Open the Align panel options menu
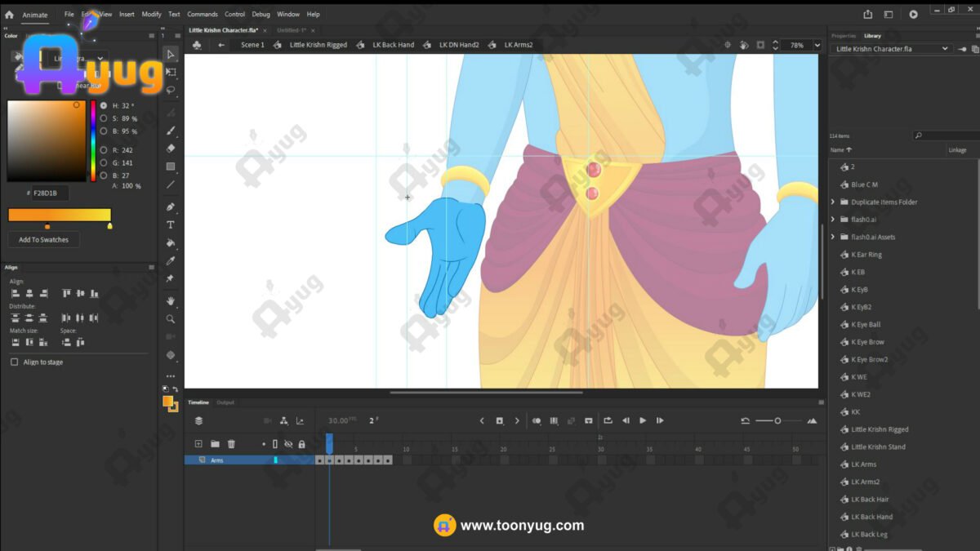 [x=151, y=267]
